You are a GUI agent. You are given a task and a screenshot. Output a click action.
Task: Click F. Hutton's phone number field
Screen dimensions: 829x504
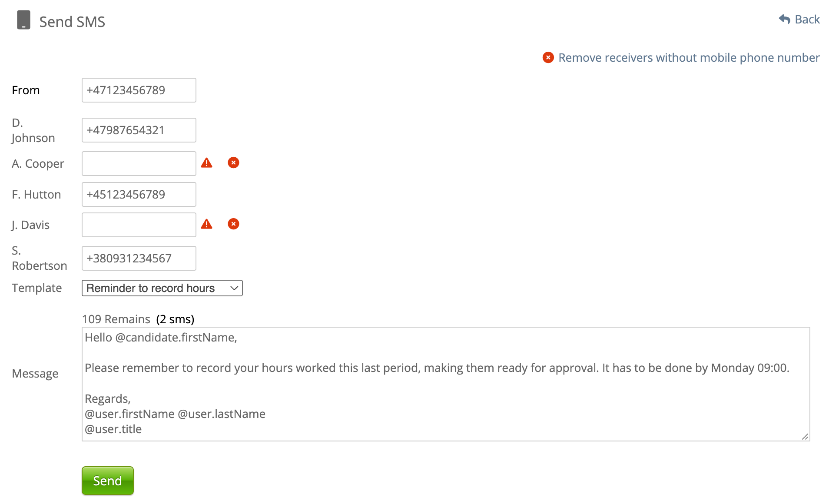(x=139, y=195)
